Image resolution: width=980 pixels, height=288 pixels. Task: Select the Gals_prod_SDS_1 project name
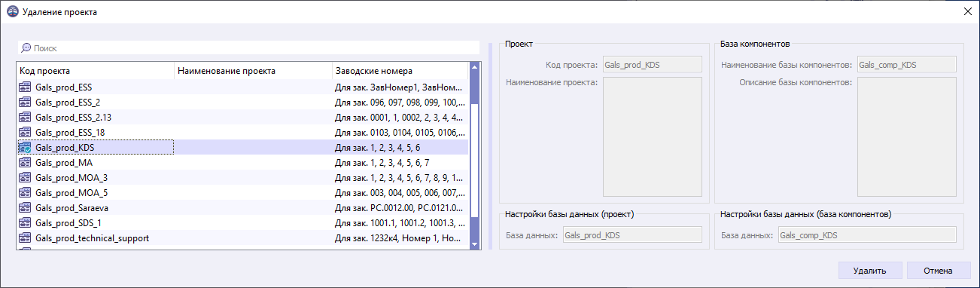(x=68, y=223)
